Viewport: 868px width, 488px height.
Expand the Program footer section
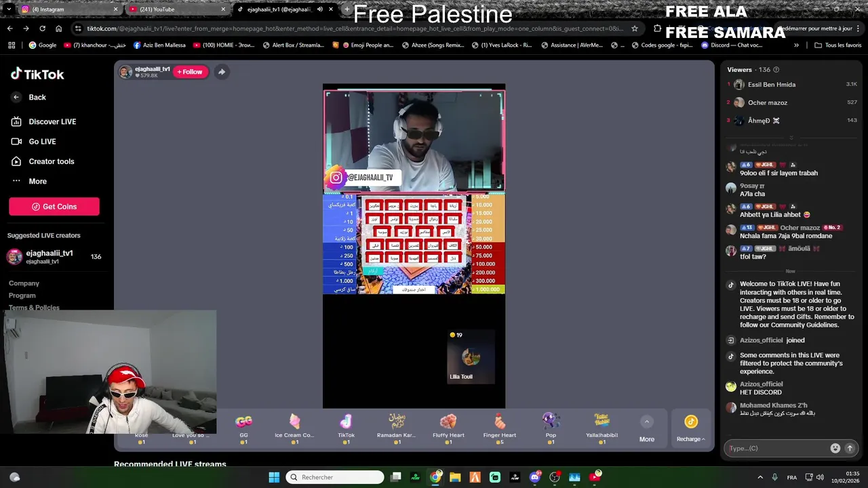click(x=22, y=296)
